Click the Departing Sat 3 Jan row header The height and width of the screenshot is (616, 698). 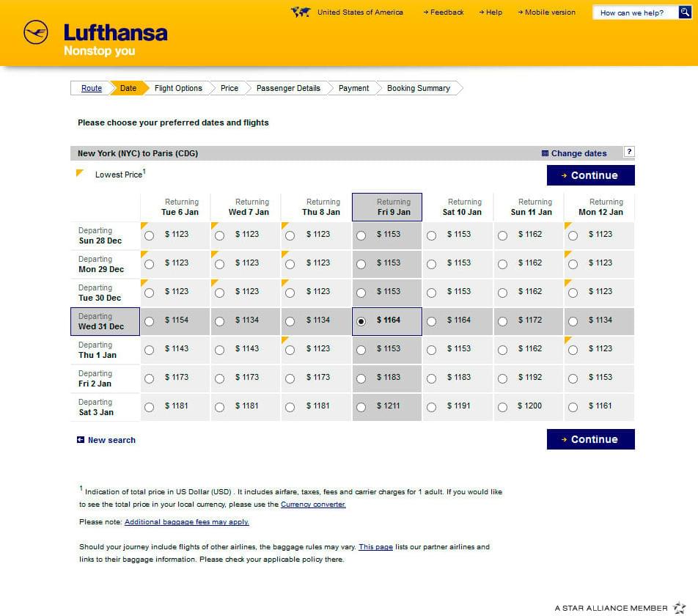pyautogui.click(x=105, y=407)
